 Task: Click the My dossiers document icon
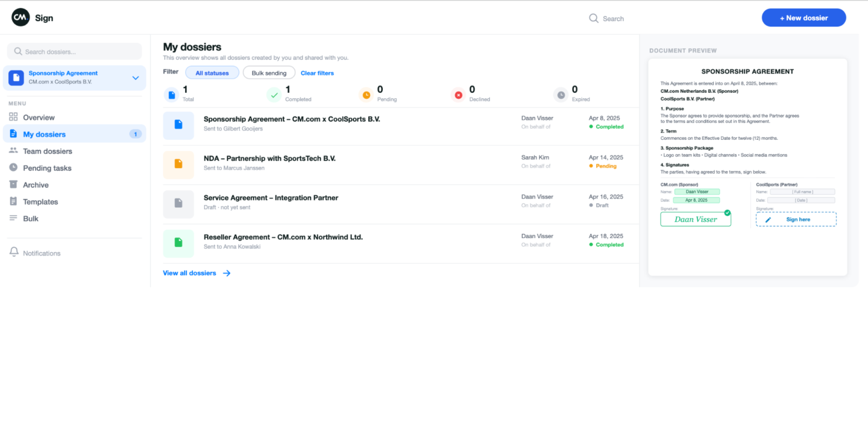click(x=13, y=134)
